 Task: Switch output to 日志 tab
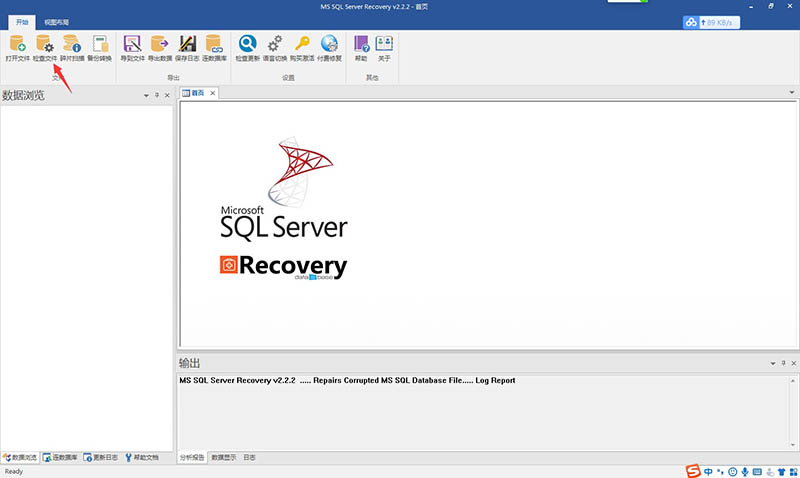(249, 458)
